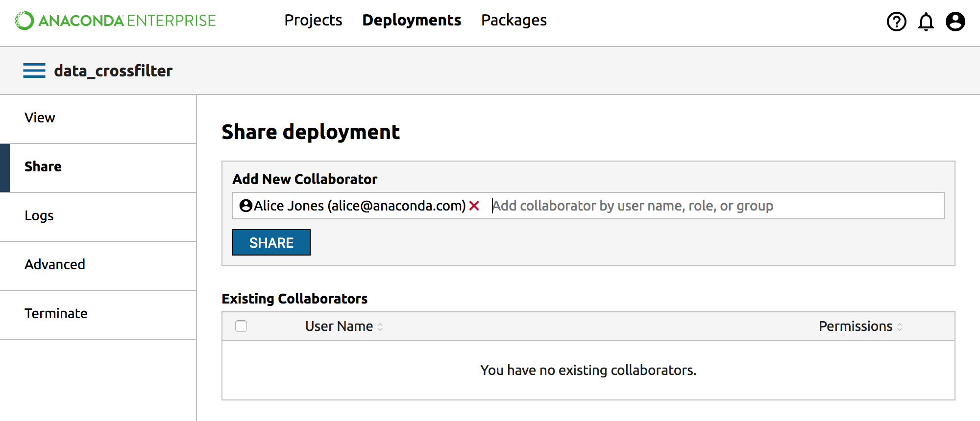Image resolution: width=980 pixels, height=421 pixels.
Task: Navigate to Packages
Action: (x=514, y=20)
